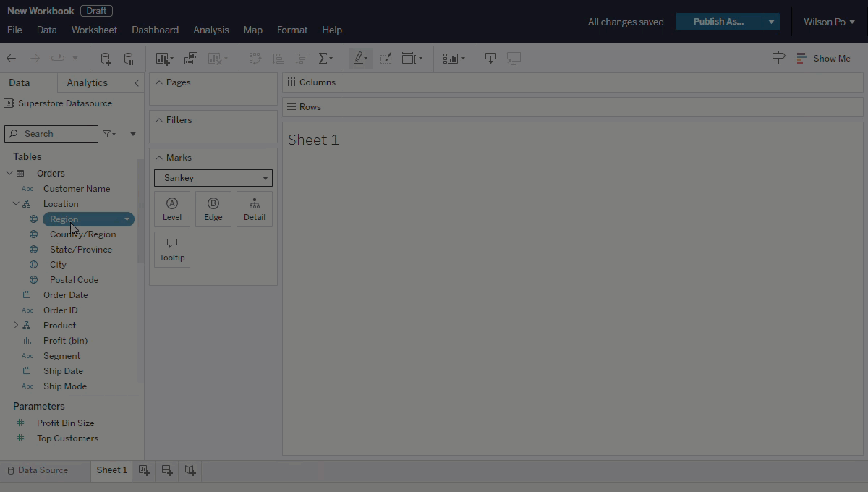The height and width of the screenshot is (492, 868).
Task: Click the New Dashboard icon beside Sheet 1
Action: pyautogui.click(x=167, y=470)
